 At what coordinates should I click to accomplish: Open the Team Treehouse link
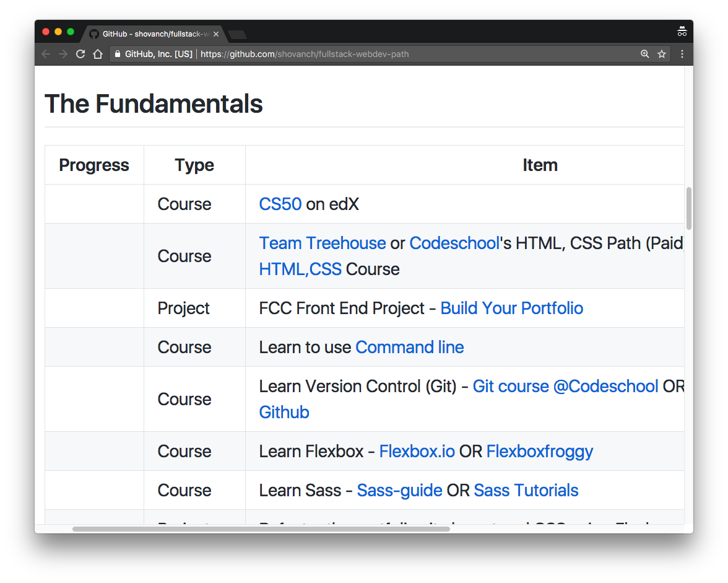[x=322, y=243]
